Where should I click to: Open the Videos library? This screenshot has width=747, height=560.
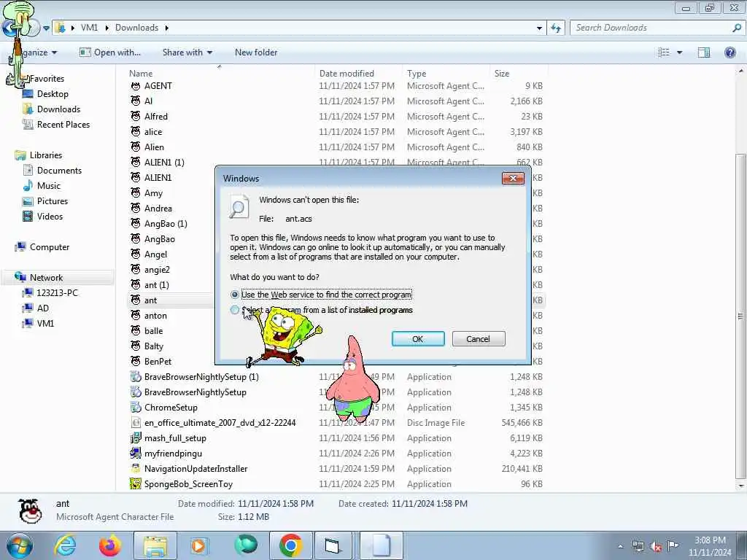(x=50, y=216)
